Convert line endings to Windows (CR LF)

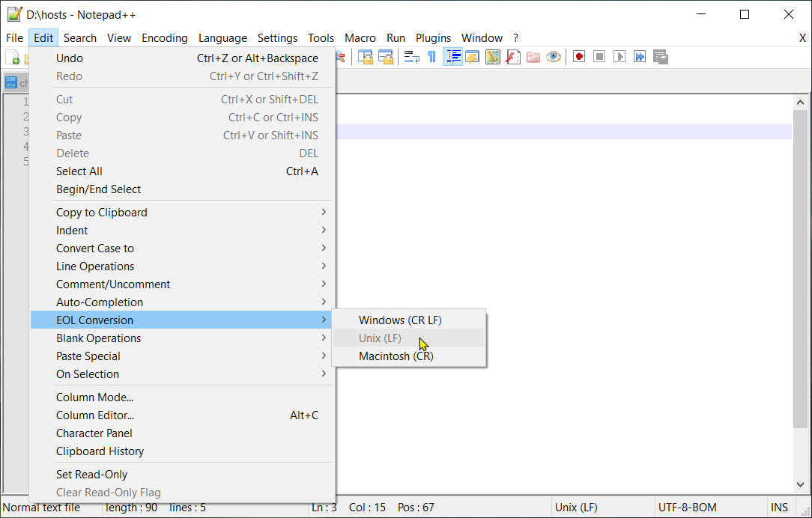click(x=408, y=320)
